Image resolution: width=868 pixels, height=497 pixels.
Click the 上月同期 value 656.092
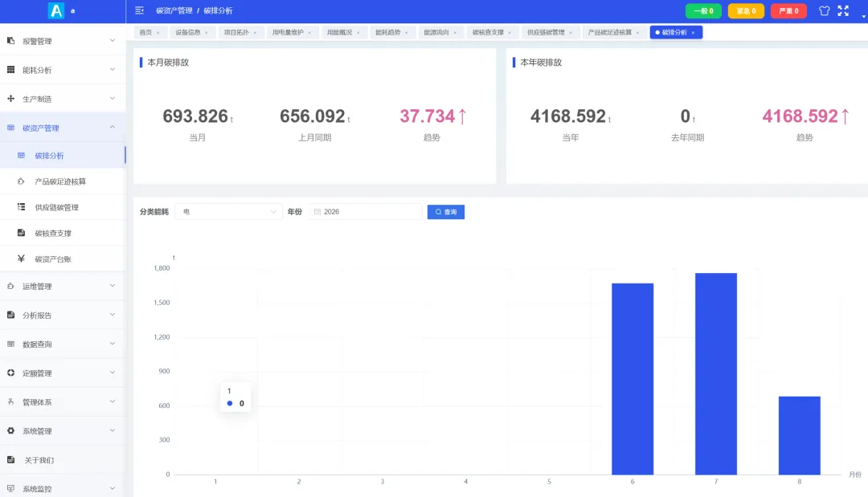(312, 116)
